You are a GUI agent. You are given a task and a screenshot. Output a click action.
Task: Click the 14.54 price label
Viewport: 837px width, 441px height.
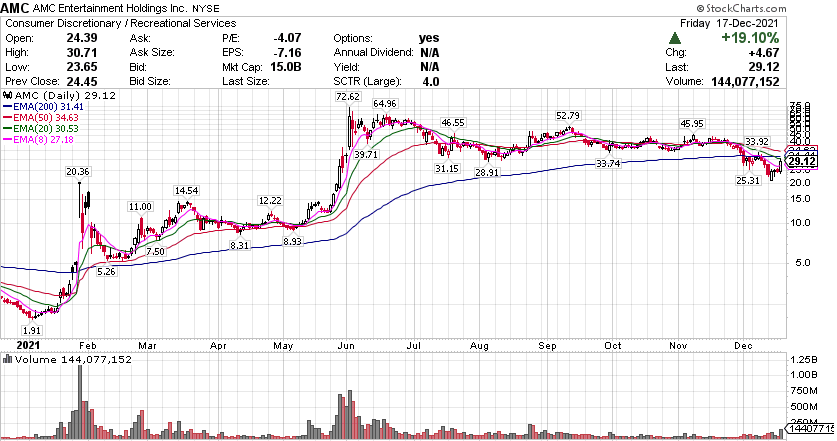pyautogui.click(x=186, y=191)
